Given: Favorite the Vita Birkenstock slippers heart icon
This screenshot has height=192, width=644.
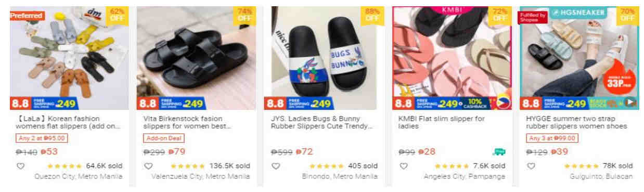Looking at the screenshot, I should click(148, 166).
